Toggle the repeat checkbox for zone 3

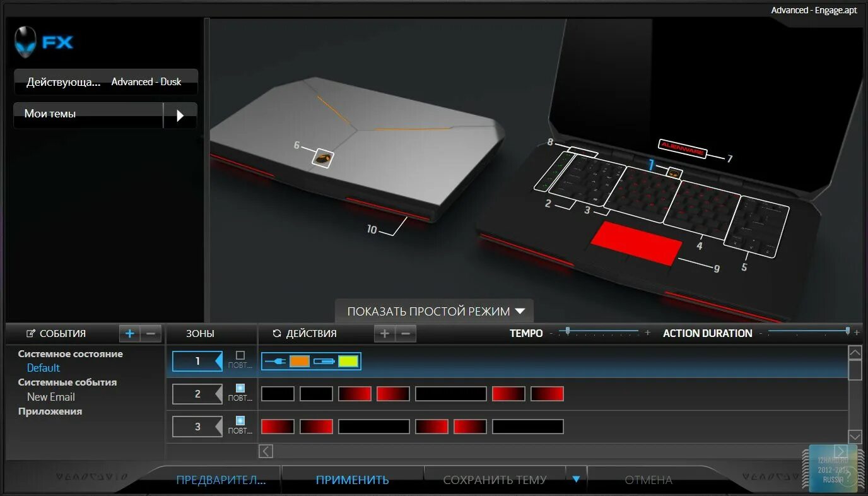pos(240,420)
